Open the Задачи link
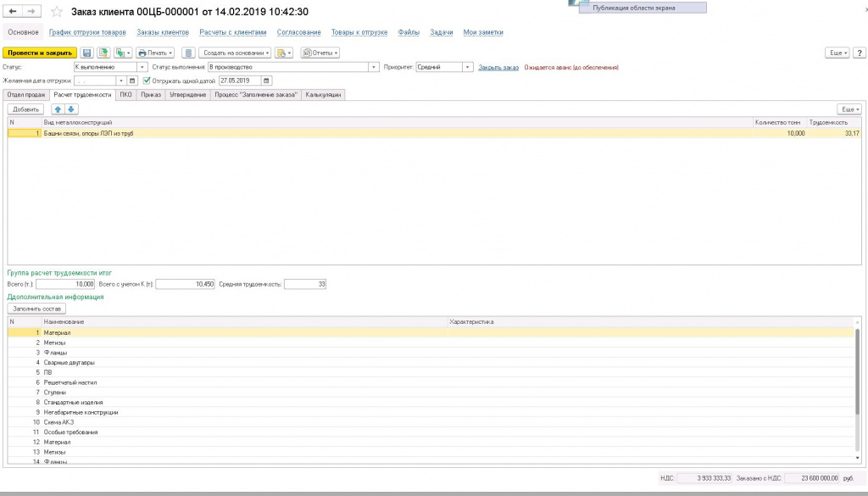The width and height of the screenshot is (868, 496). tap(441, 32)
